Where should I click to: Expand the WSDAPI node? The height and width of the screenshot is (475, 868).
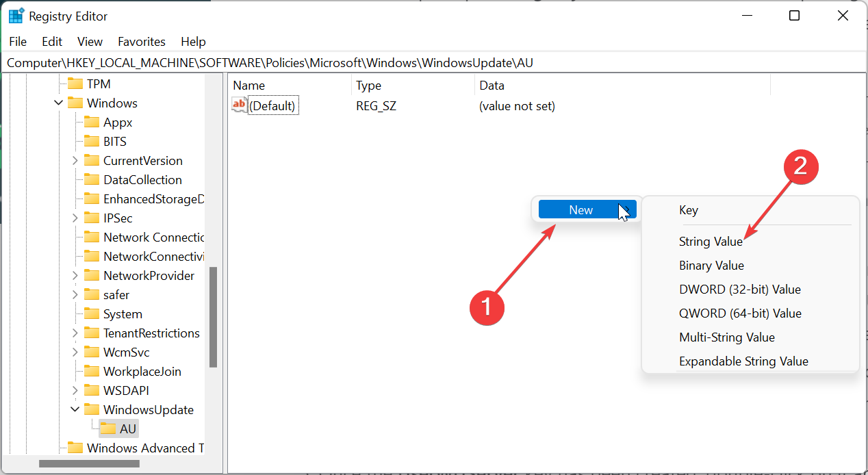tap(75, 391)
